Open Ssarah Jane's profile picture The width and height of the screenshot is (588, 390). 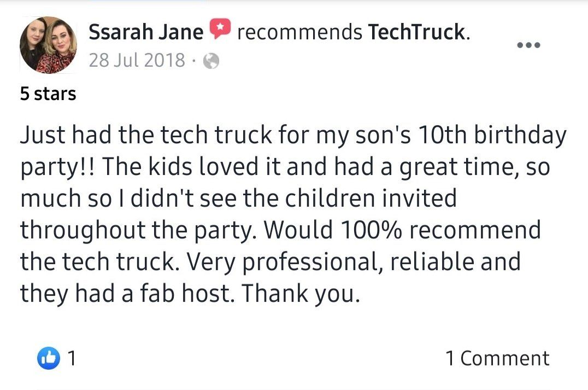pyautogui.click(x=48, y=45)
